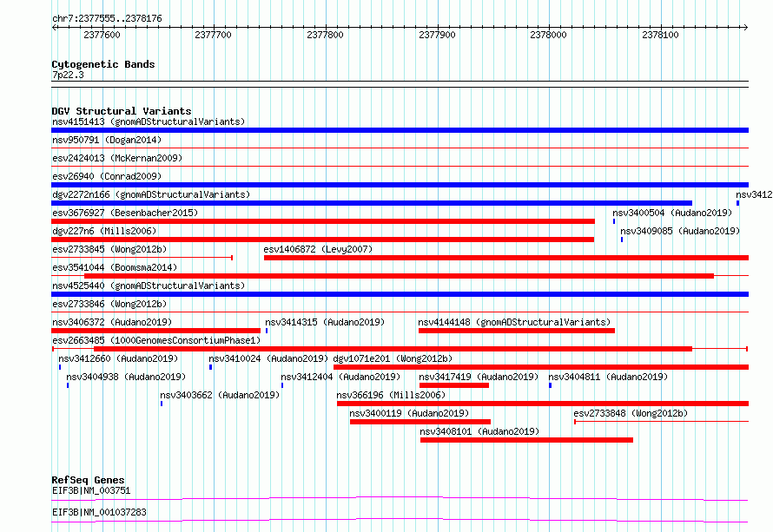Image resolution: width=773 pixels, height=532 pixels.
Task: Click the blue nsv3409085 marker
Action: point(622,240)
